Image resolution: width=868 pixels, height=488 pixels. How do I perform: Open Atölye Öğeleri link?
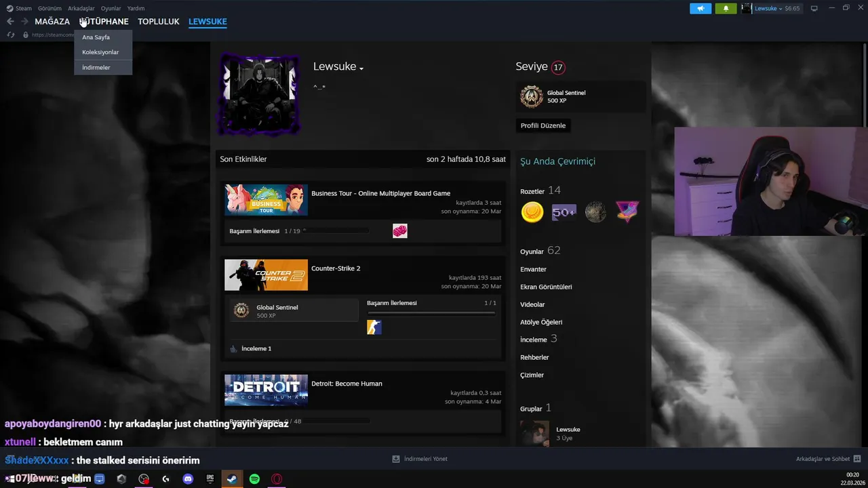pos(541,322)
